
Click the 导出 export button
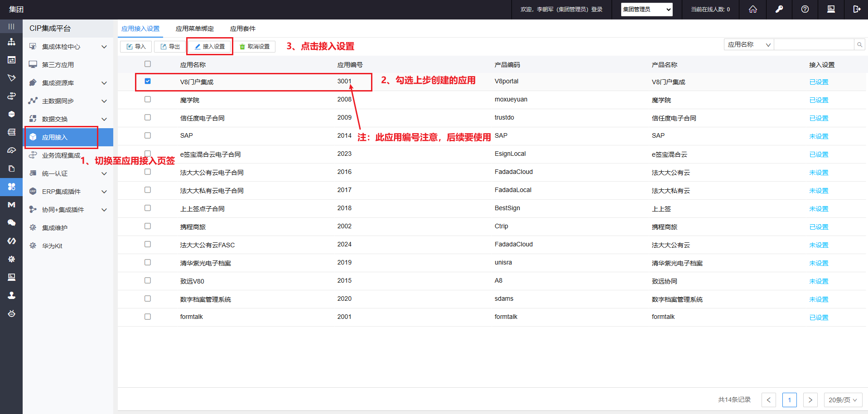[x=170, y=47]
